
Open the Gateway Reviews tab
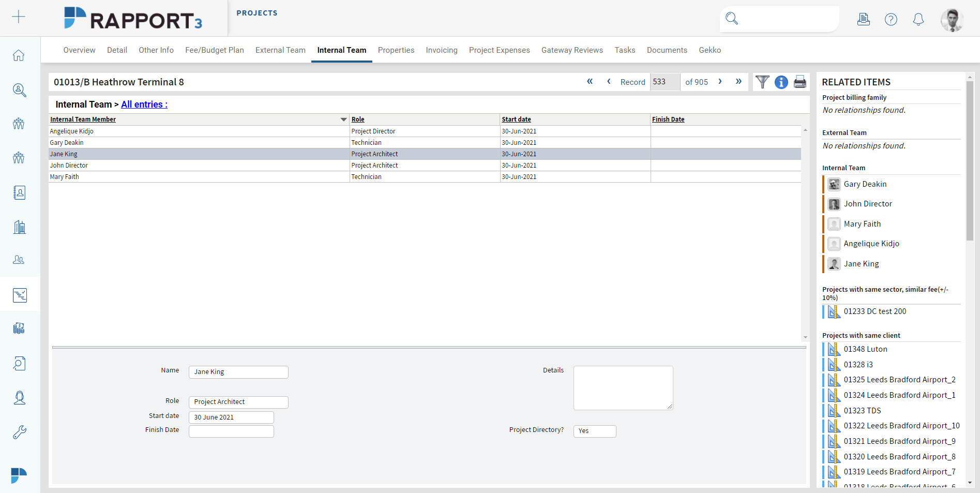click(x=572, y=50)
